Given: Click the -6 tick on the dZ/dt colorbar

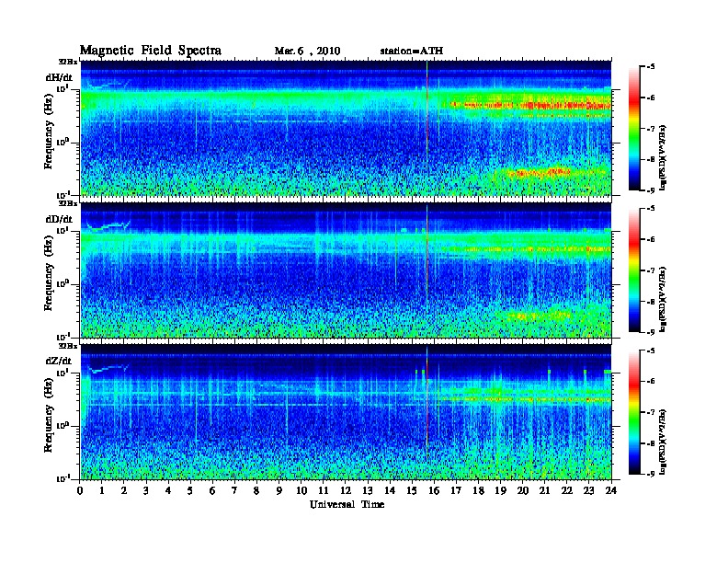Looking at the screenshot, I should [x=651, y=382].
